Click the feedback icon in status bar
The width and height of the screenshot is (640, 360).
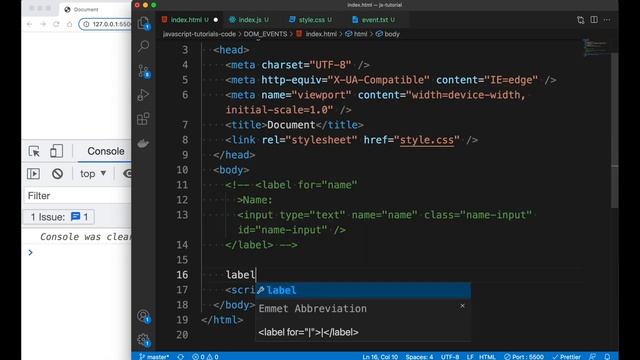593,356
